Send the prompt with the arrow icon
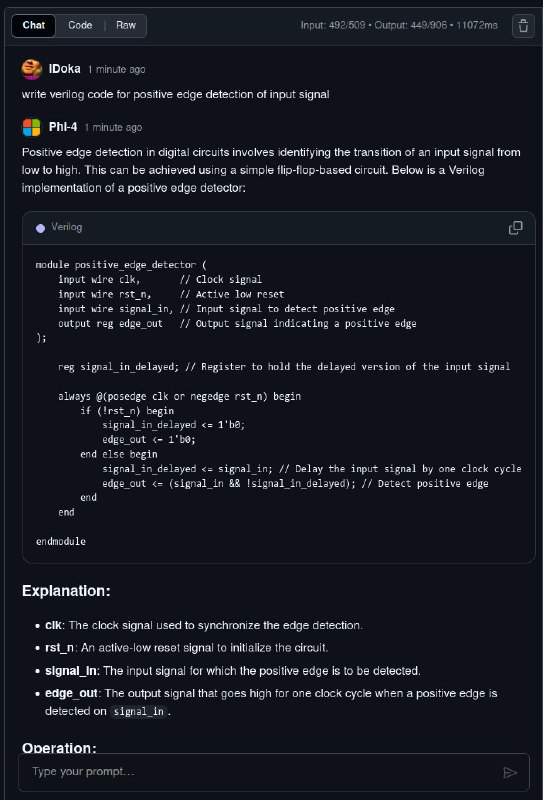 (x=510, y=772)
